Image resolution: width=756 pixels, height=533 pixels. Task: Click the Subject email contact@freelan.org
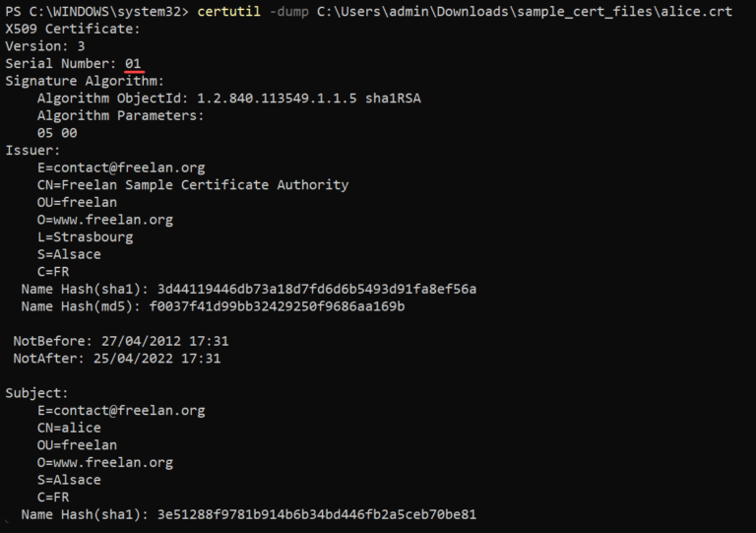(121, 411)
